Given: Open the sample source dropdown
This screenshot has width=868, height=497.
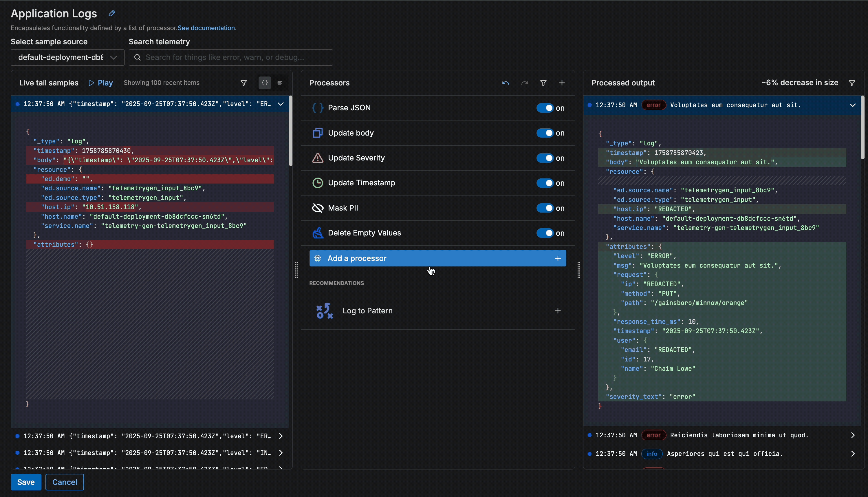Looking at the screenshot, I should pos(67,57).
